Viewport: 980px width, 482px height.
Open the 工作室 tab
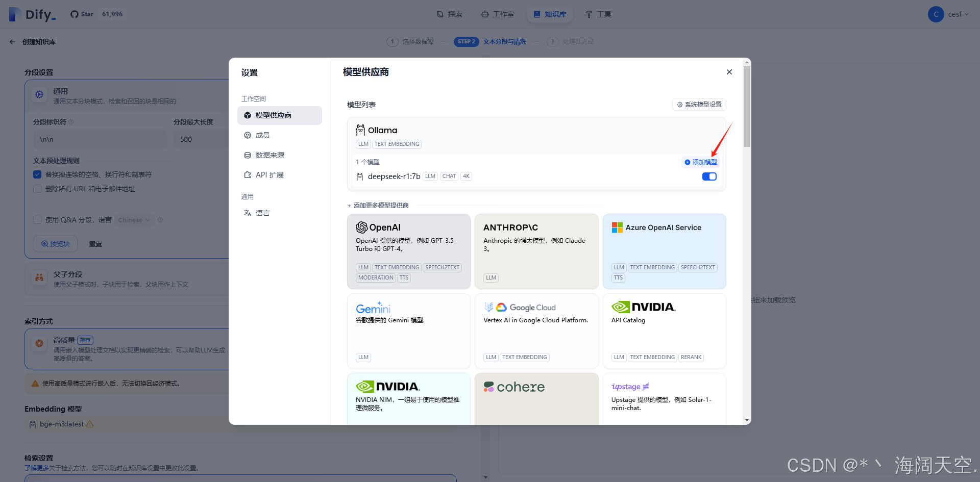point(498,14)
